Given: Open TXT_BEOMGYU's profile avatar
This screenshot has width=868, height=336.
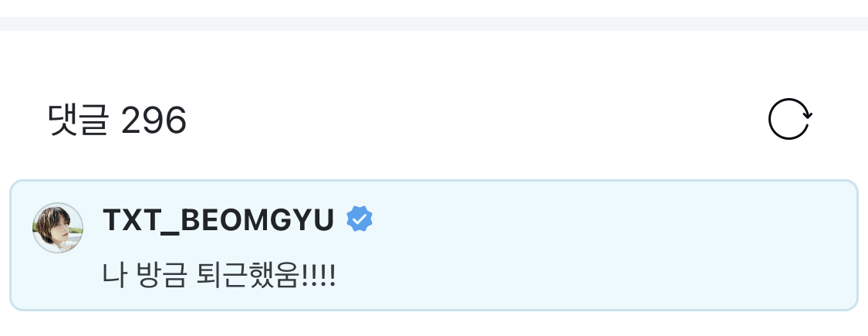Looking at the screenshot, I should point(58,227).
